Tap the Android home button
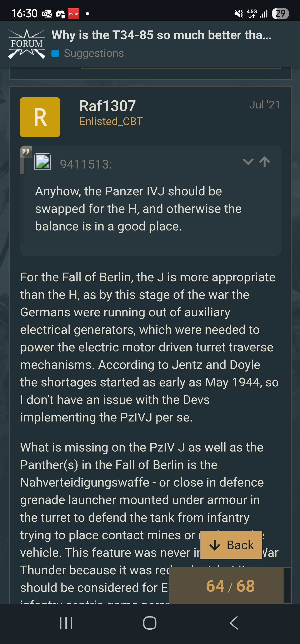The width and height of the screenshot is (300, 644). coord(150,623)
